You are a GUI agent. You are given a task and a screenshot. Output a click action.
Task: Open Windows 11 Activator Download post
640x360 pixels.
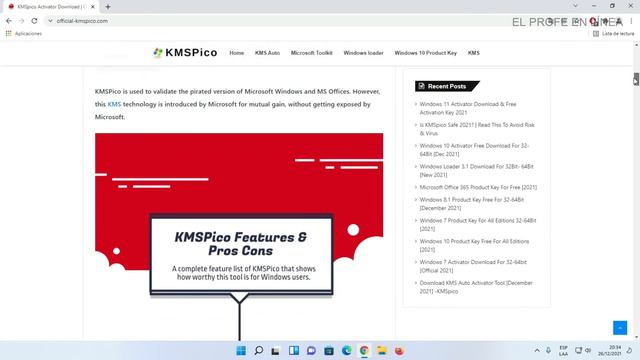click(x=468, y=108)
